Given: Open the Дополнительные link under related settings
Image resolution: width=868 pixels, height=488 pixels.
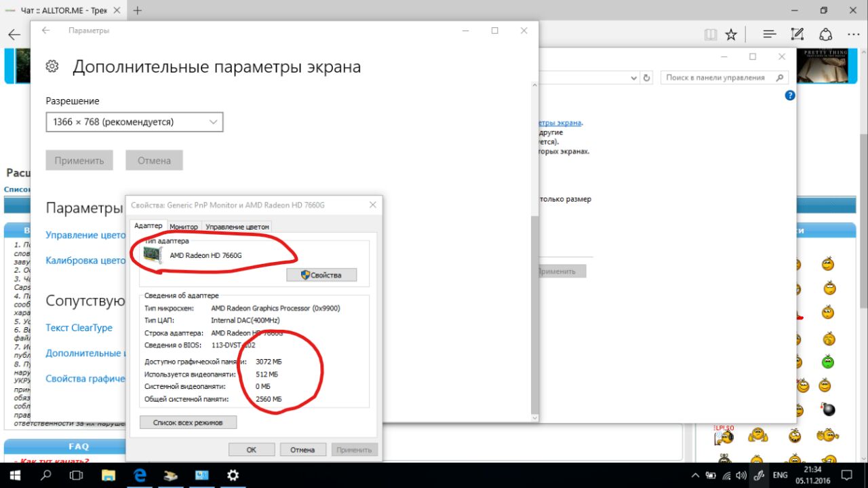Looking at the screenshot, I should pyautogui.click(x=85, y=353).
